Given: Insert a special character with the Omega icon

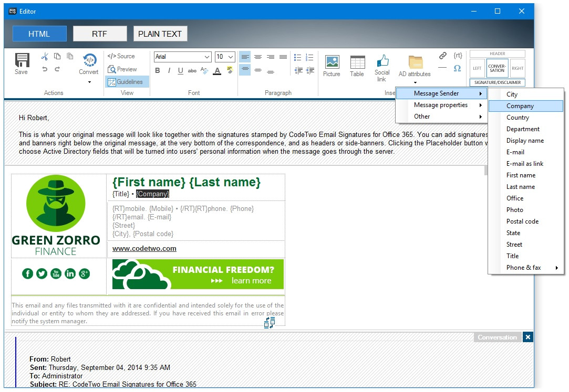Looking at the screenshot, I should point(457,68).
